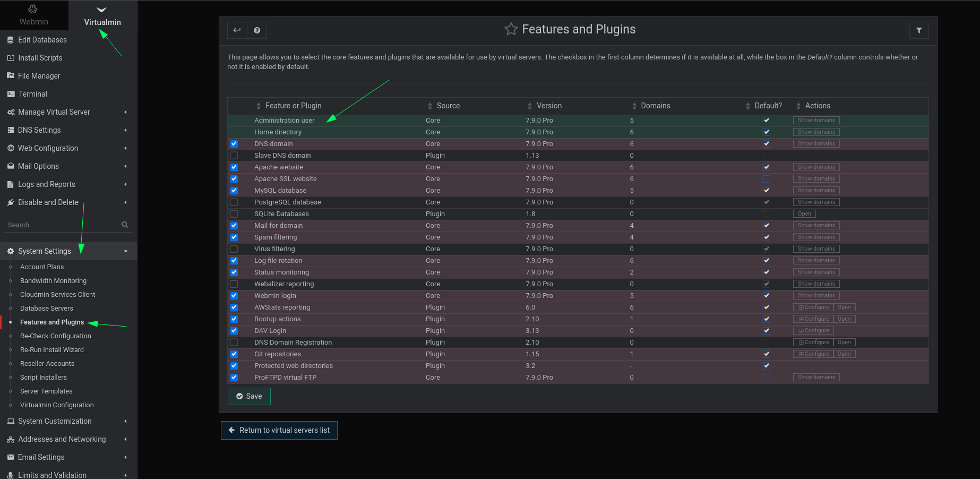This screenshot has width=980, height=479.
Task: Select Features and Plugins in sidebar menu
Action: tap(51, 322)
